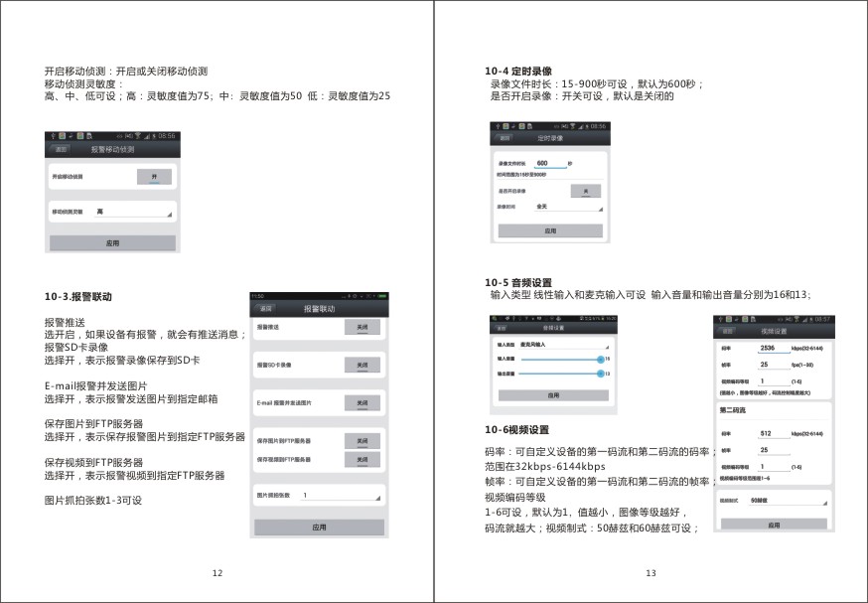Open 输入类型 dropdown showing 麦克风输入
Image resolution: width=868 pixels, height=603 pixels.
tap(563, 345)
